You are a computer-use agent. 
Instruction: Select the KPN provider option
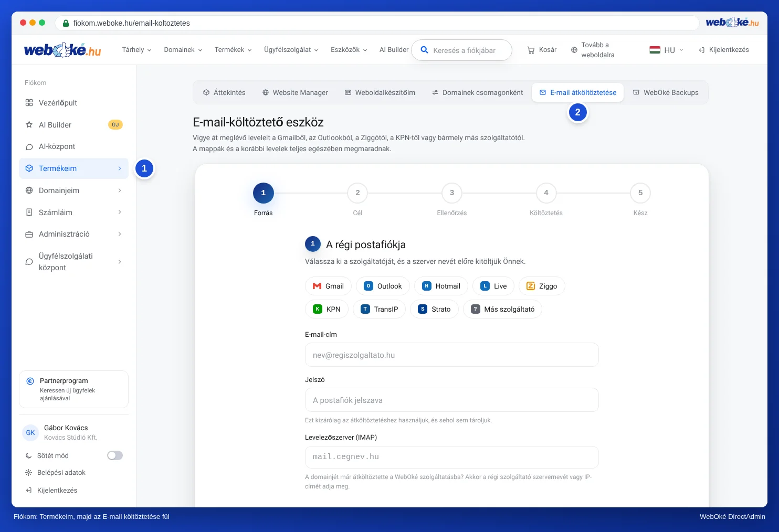pos(327,309)
